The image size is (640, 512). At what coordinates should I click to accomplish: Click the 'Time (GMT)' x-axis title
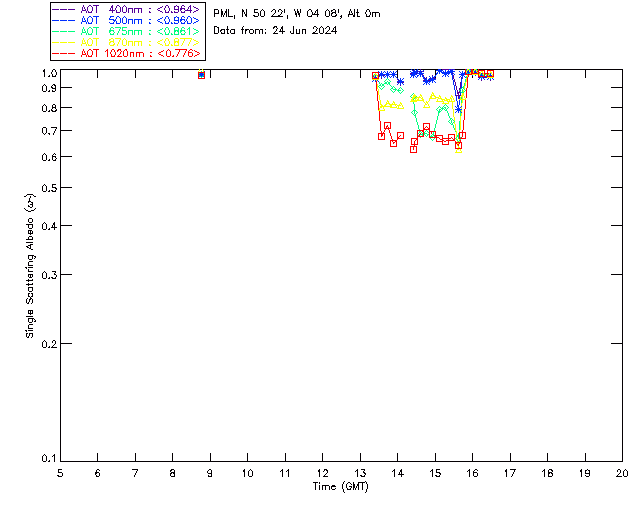click(340, 486)
